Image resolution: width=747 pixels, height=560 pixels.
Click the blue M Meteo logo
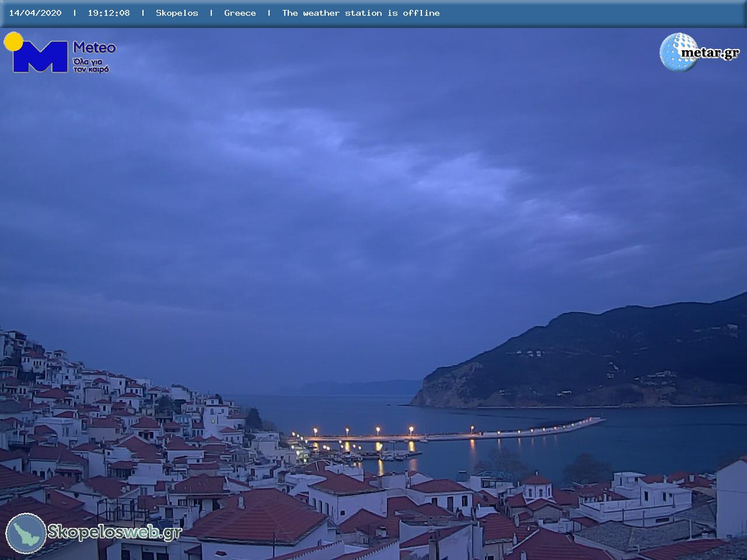(40, 57)
